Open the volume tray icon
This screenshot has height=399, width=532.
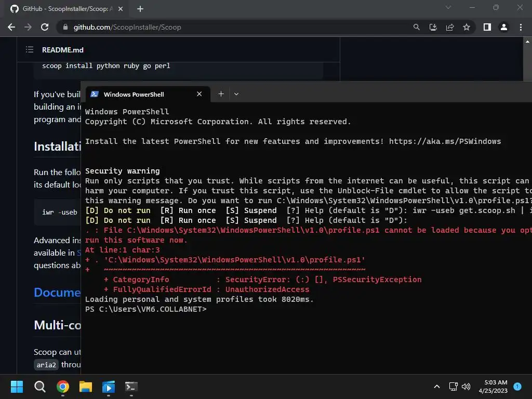466,387
